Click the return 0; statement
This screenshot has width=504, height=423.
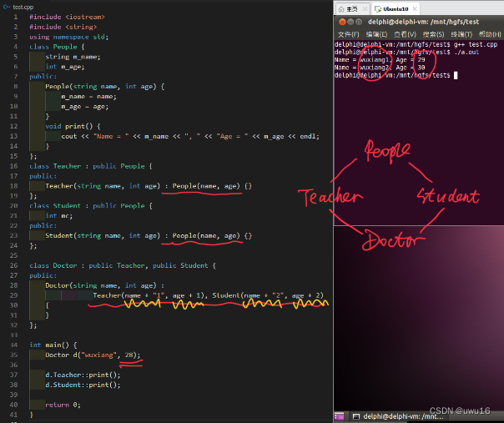point(63,405)
